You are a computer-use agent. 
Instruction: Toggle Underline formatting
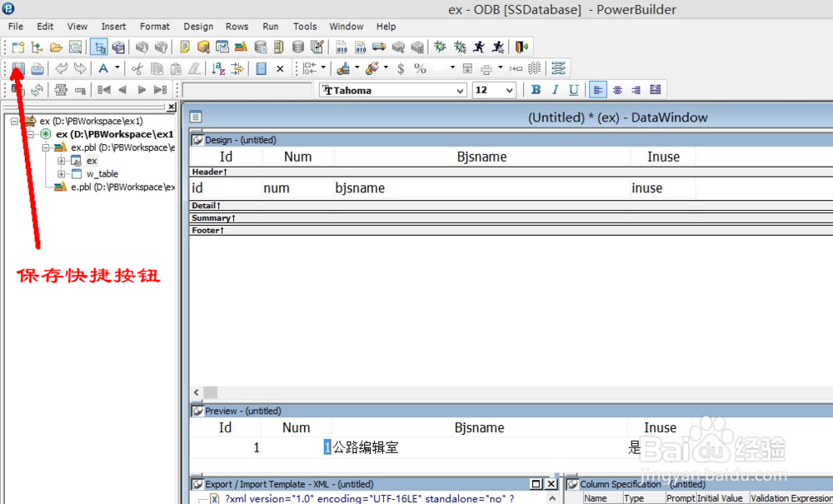[x=574, y=90]
